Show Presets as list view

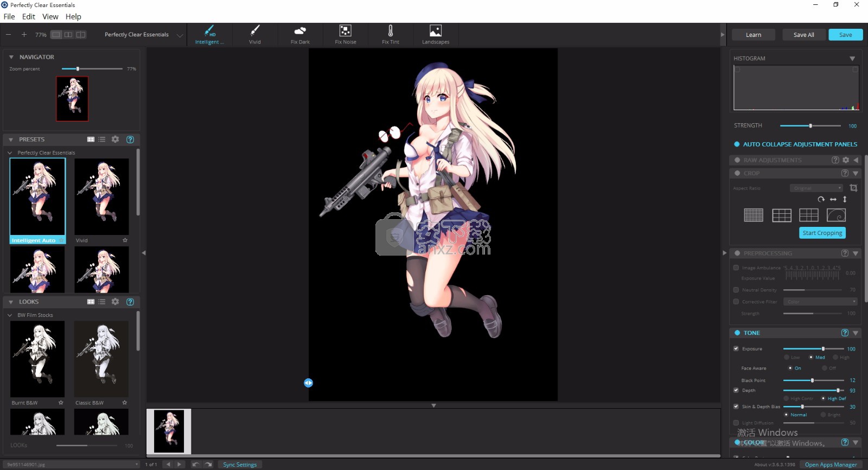click(102, 139)
